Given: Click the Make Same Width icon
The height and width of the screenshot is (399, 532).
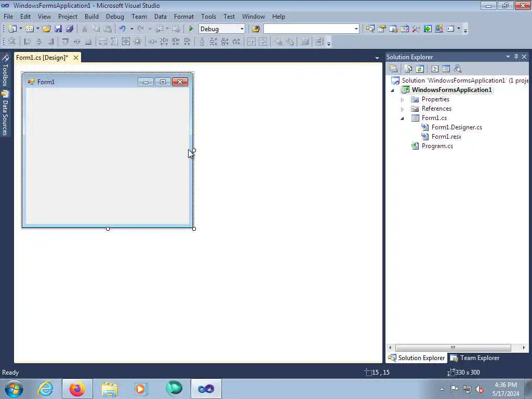Looking at the screenshot, I should [103, 42].
